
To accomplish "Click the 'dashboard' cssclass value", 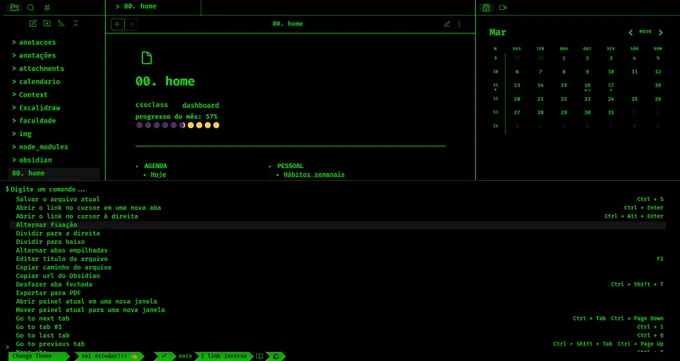I will pos(200,105).
